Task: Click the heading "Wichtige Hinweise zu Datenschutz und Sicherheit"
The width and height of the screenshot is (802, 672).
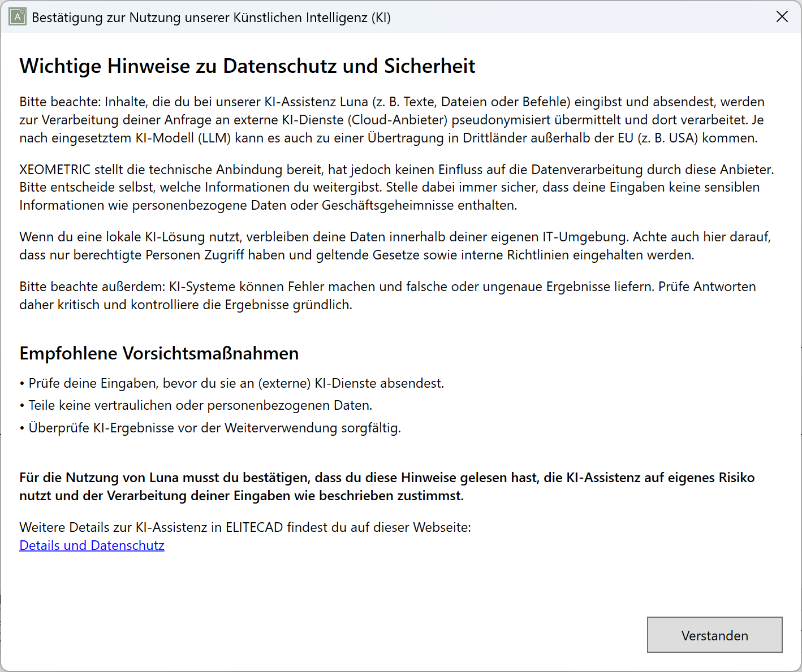Action: [x=247, y=66]
